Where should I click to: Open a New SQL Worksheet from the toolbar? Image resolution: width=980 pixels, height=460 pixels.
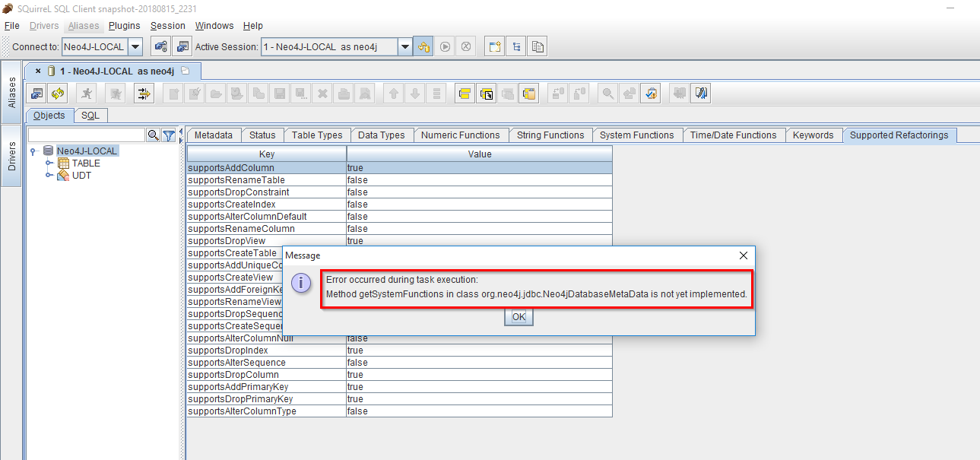493,46
